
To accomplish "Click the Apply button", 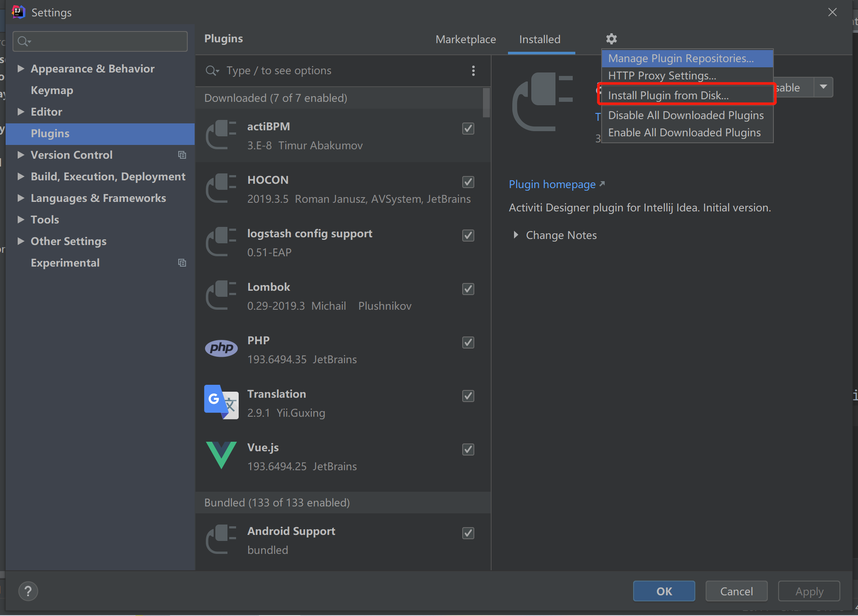I will [x=809, y=591].
